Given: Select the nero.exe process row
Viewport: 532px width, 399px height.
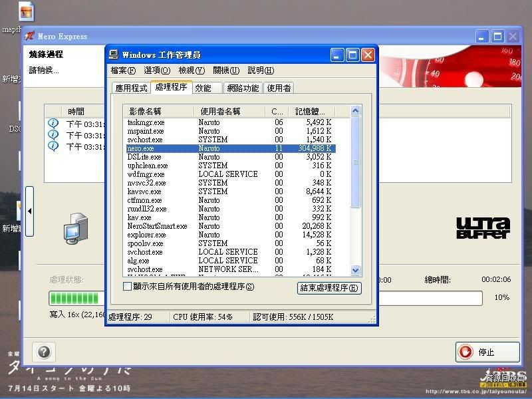Looking at the screenshot, I should pos(231,148).
